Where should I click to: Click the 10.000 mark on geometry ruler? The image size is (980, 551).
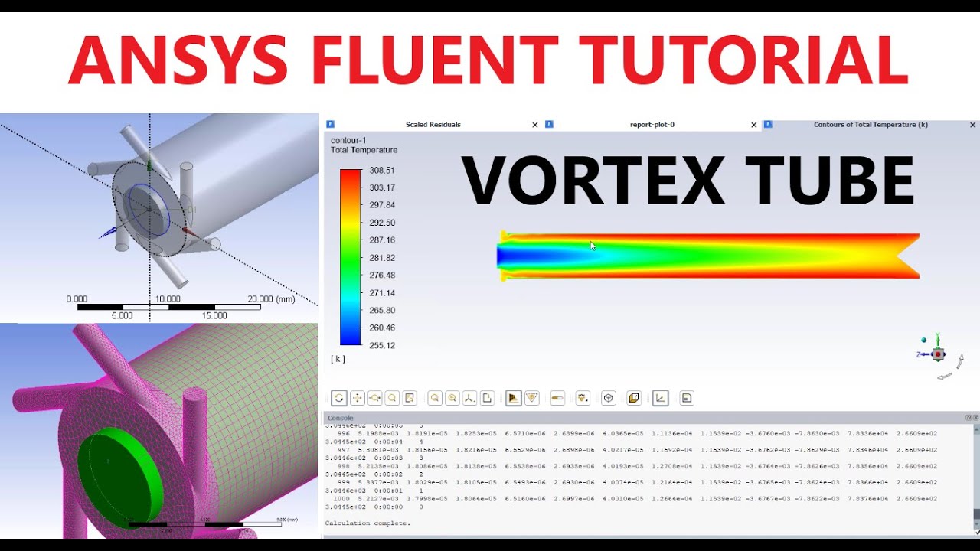168,299
